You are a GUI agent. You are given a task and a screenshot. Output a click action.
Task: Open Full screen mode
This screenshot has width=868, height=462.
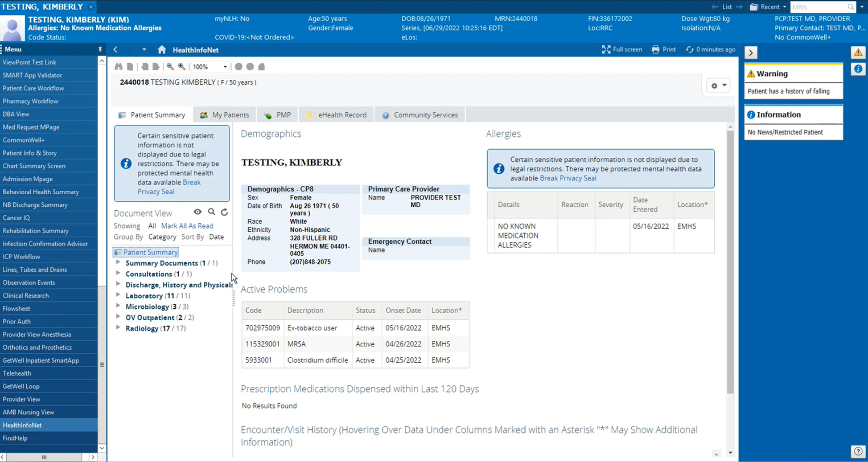click(x=621, y=49)
